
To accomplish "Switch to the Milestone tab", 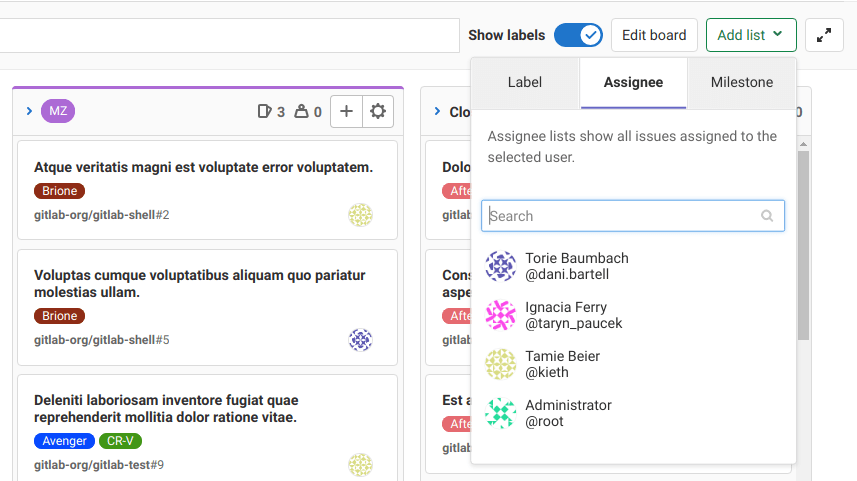I will [741, 83].
